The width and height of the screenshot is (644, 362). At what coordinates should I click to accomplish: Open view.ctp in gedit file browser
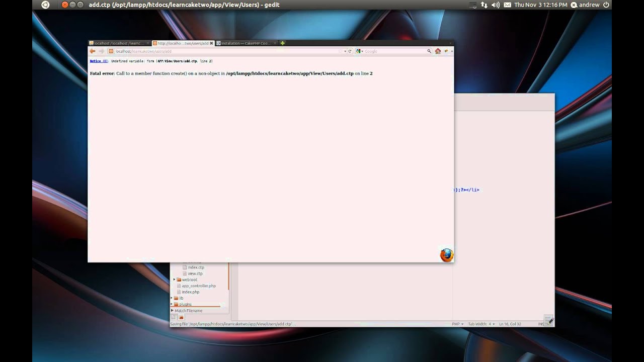(195, 274)
